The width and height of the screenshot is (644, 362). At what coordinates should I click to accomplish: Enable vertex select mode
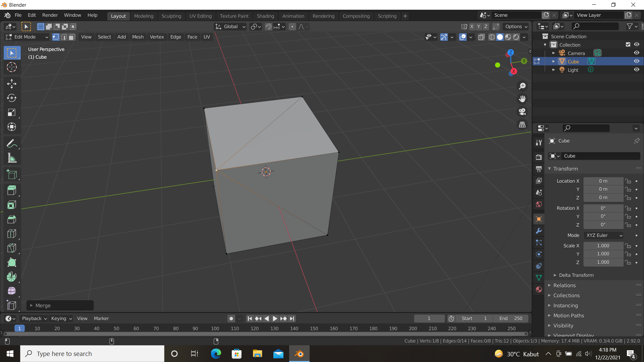[56, 37]
